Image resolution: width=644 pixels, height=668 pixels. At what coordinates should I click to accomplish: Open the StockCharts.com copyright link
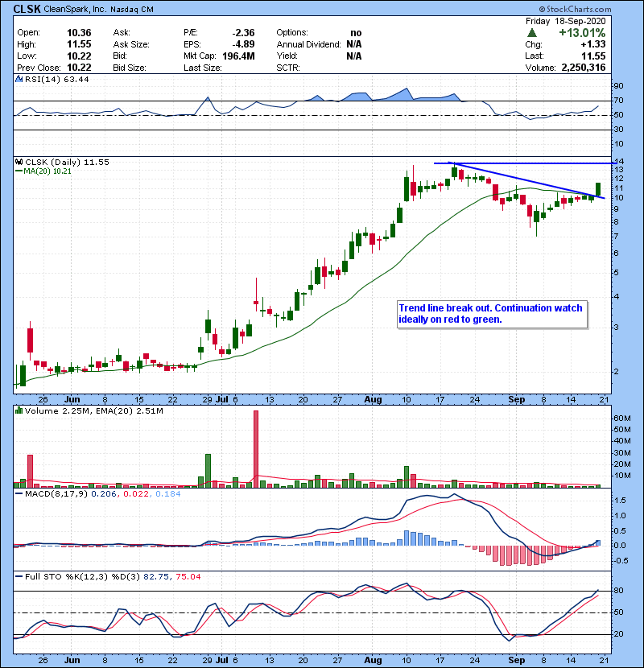pos(575,9)
